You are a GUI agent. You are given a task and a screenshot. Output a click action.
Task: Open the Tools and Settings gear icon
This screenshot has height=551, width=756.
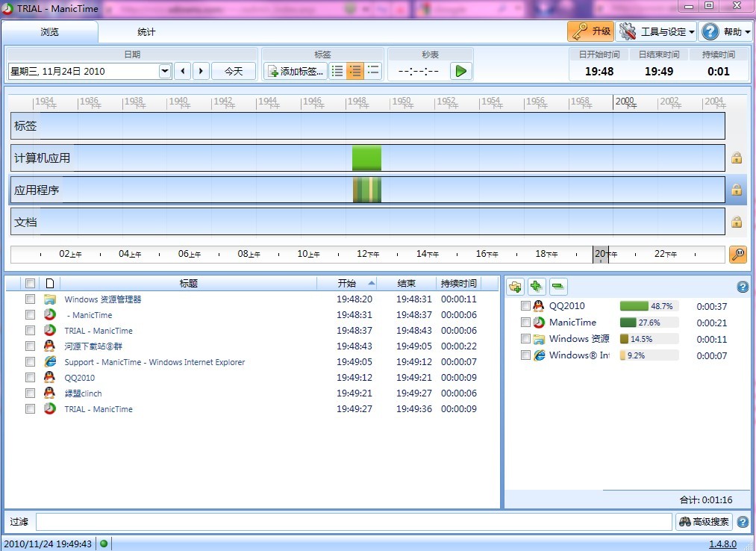pyautogui.click(x=628, y=32)
